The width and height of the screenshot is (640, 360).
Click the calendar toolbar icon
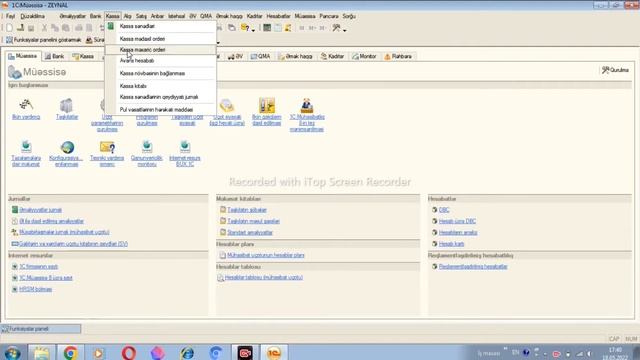tap(278, 28)
